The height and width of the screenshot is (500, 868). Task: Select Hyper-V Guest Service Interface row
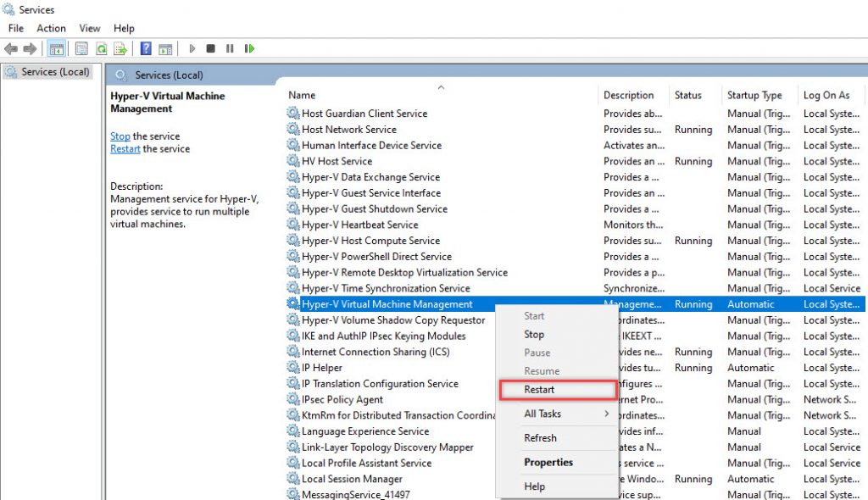coord(575,192)
